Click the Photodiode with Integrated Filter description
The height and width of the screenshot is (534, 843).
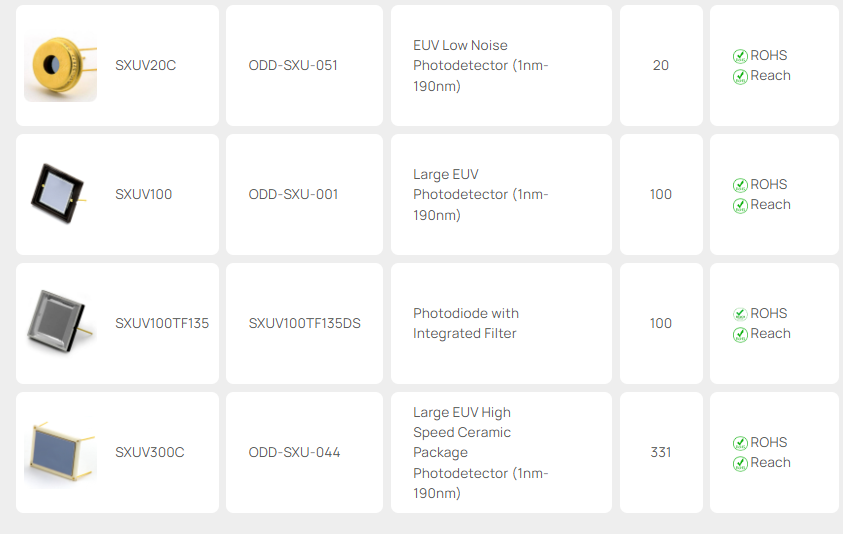pos(466,323)
